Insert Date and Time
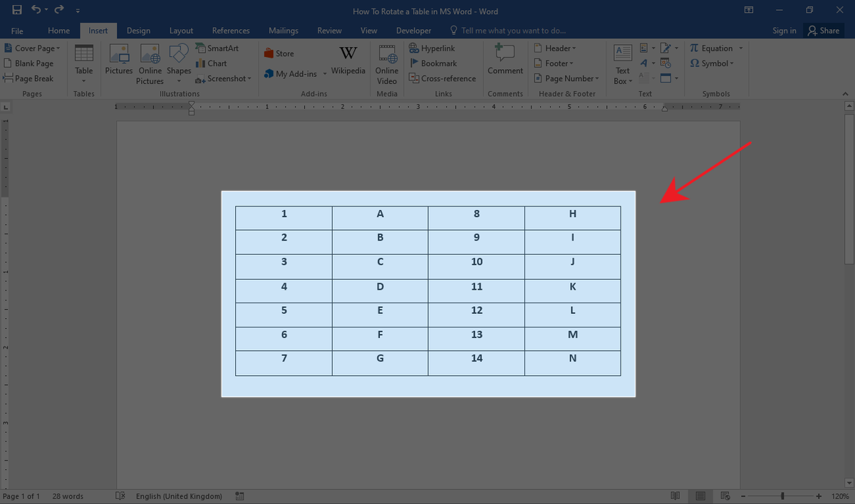This screenshot has width=855, height=504. tap(665, 63)
